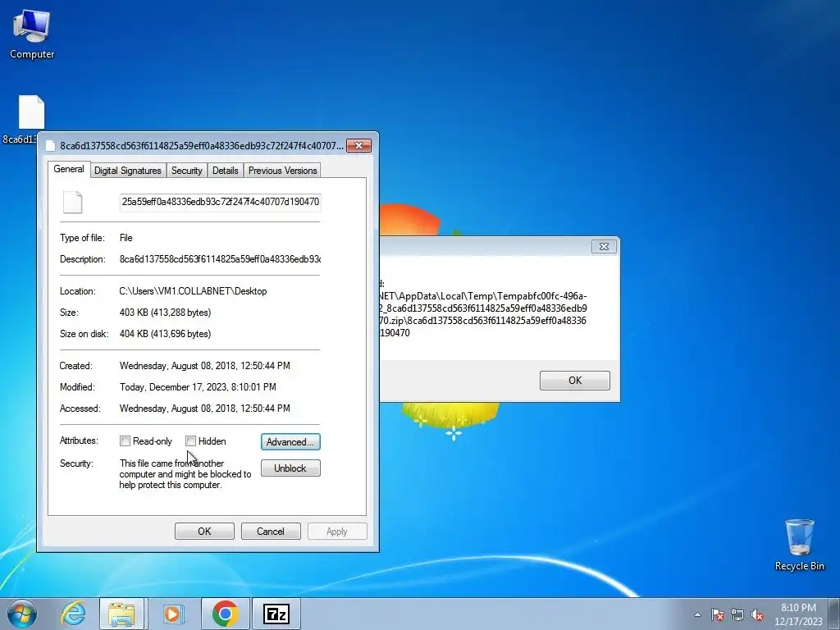Cancel the Properties dialog
840x630 pixels.
coord(271,532)
